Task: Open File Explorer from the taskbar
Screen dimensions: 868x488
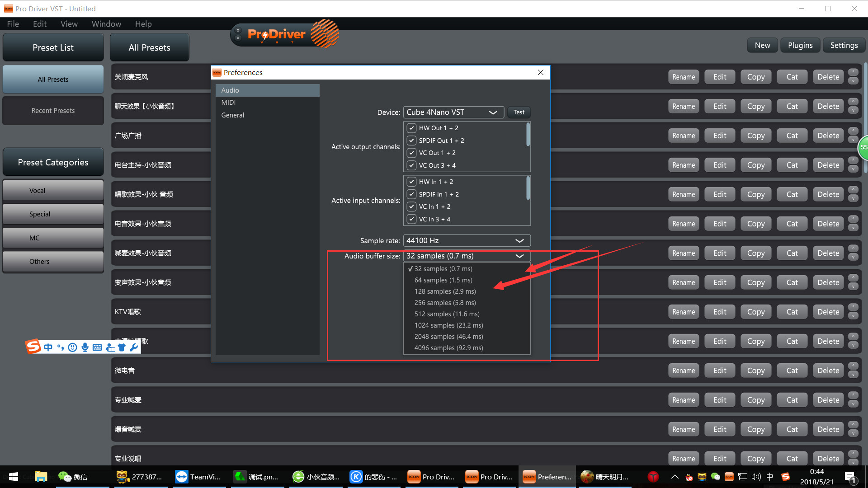Action: [x=41, y=477]
